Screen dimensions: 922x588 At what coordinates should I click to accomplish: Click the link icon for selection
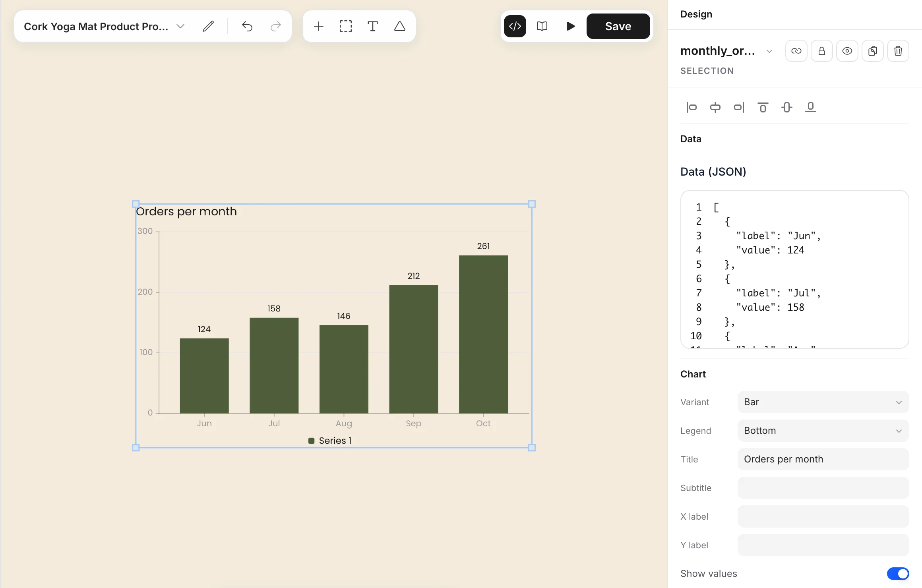coord(796,51)
